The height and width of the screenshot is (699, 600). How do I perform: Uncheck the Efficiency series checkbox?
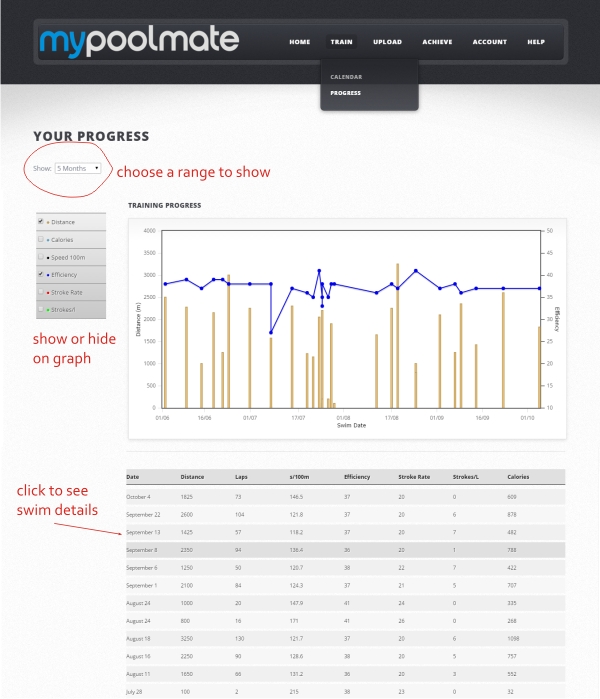40,274
